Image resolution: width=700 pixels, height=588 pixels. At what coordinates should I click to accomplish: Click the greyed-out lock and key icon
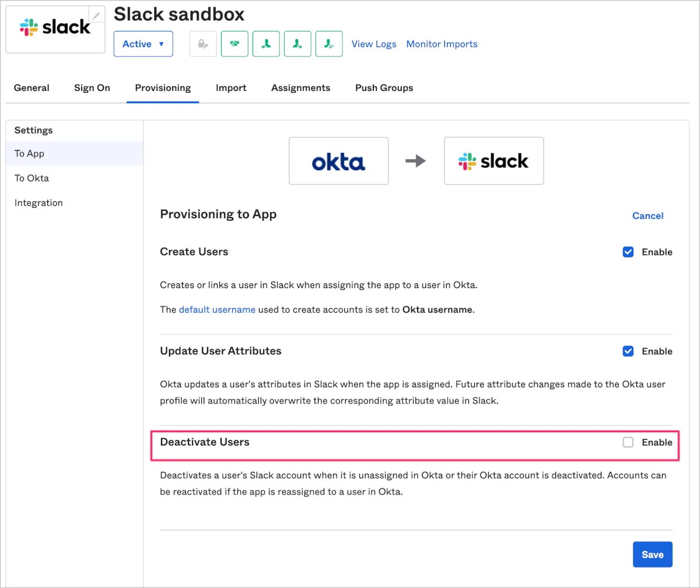[203, 44]
